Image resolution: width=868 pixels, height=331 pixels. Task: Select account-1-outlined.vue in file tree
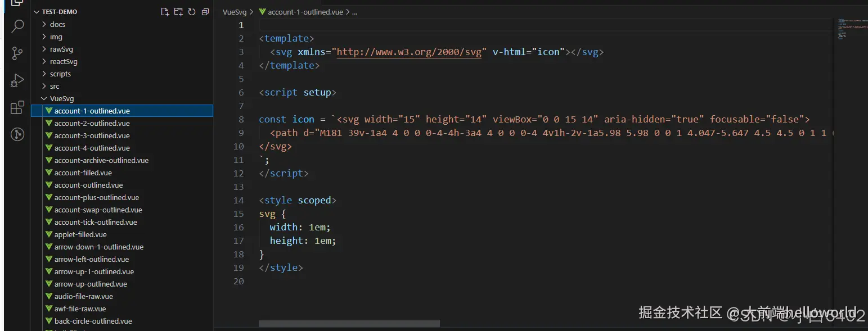[122, 111]
